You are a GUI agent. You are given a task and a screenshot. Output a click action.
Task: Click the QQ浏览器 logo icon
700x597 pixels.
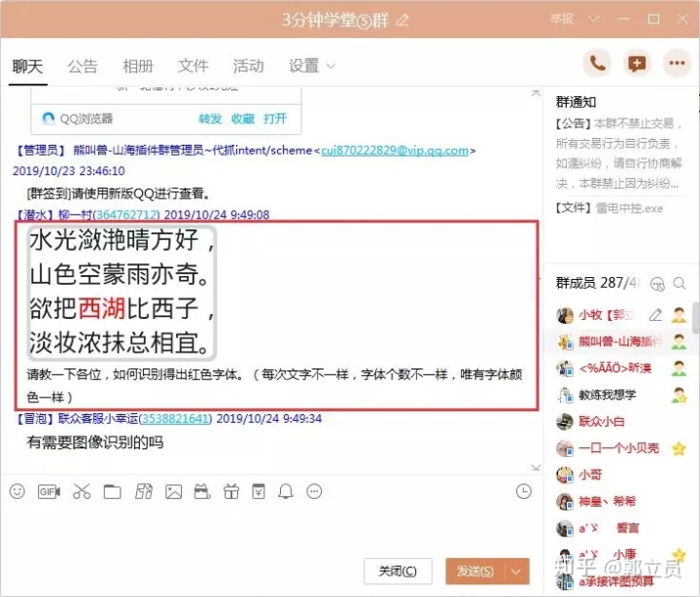[x=48, y=119]
